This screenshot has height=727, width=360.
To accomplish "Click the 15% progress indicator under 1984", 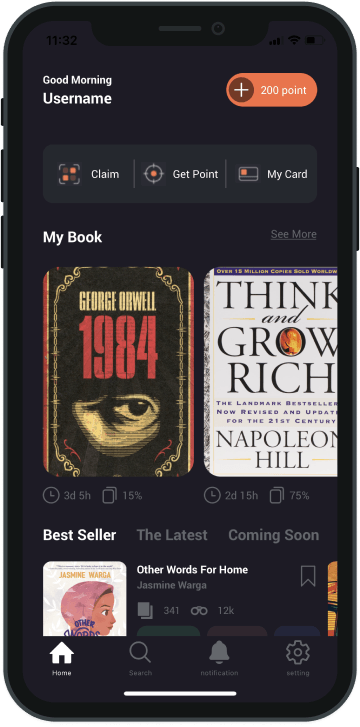I will pos(122,496).
